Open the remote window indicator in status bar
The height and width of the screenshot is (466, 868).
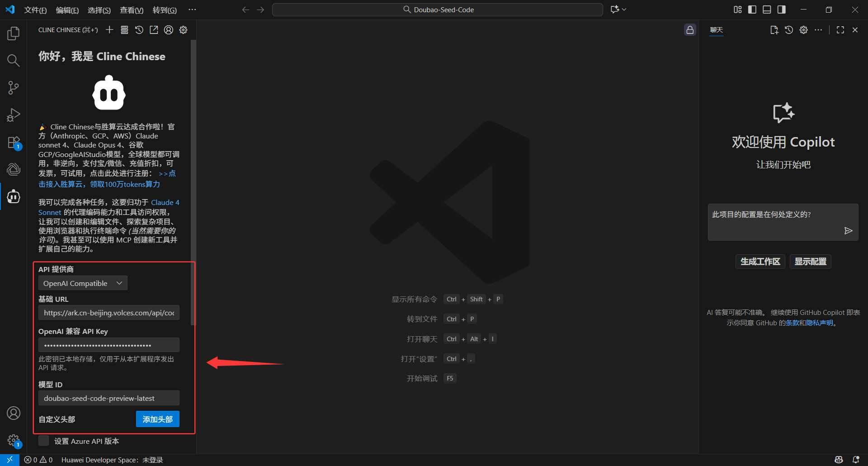point(9,460)
